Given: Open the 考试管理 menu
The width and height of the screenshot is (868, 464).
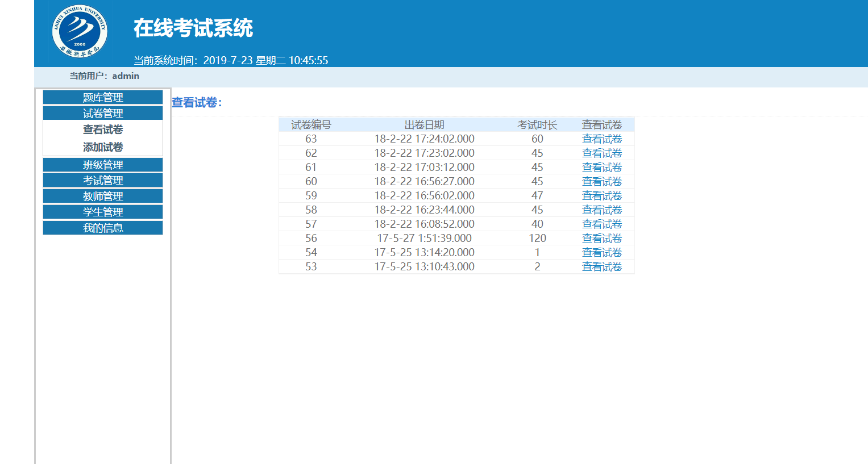Looking at the screenshot, I should [103, 180].
